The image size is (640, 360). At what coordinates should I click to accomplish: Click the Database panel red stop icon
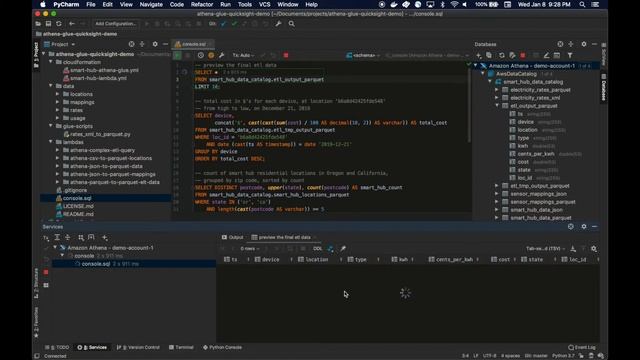click(x=523, y=55)
